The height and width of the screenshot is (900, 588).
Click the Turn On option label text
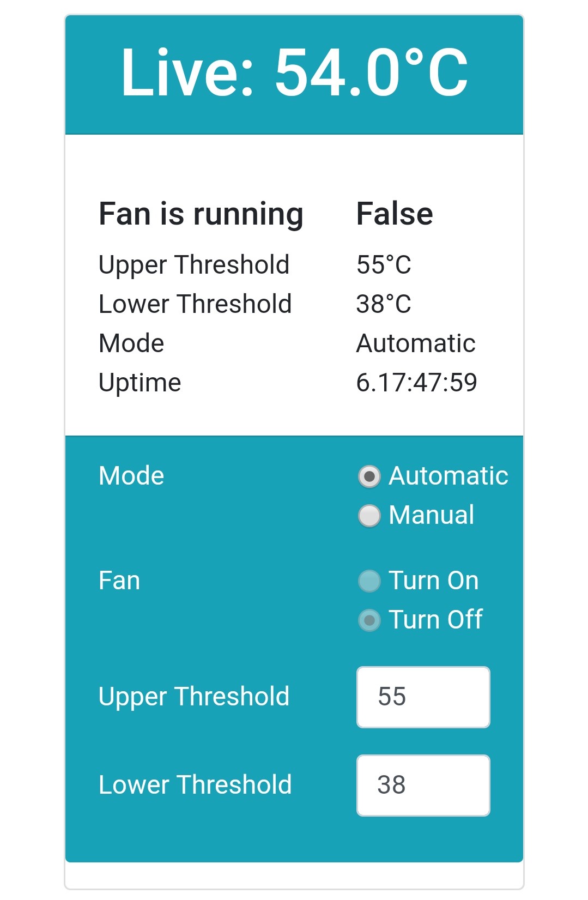coord(434,581)
